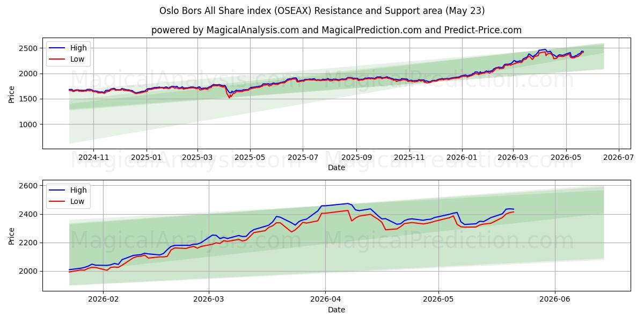Click 'Low' in the bottom chart legend
Screen dimensions: 644x322
[77, 201]
